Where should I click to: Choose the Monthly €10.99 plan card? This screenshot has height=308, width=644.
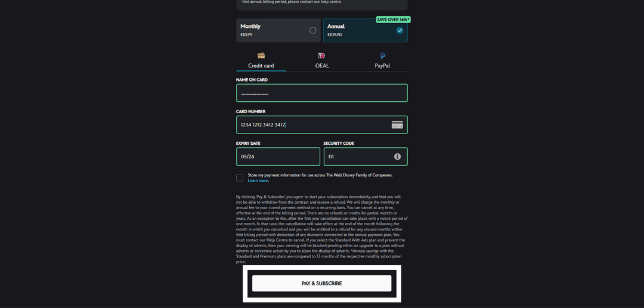pos(278,30)
